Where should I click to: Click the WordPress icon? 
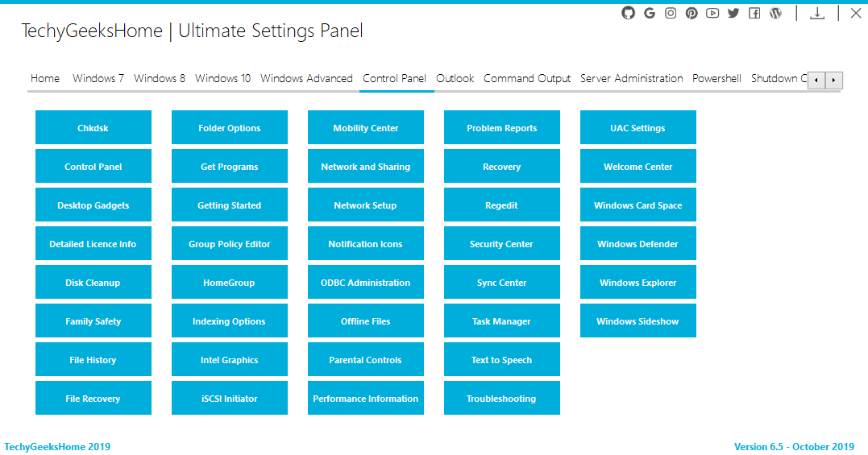pyautogui.click(x=775, y=13)
